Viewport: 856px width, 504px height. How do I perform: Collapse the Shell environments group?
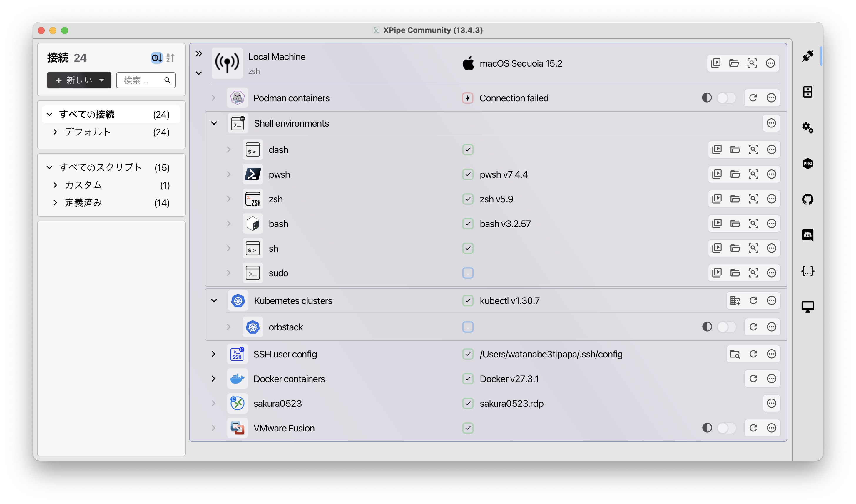214,123
